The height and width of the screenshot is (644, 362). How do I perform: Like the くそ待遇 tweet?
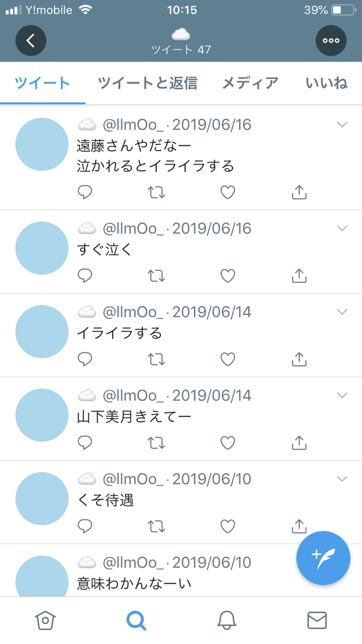click(228, 527)
